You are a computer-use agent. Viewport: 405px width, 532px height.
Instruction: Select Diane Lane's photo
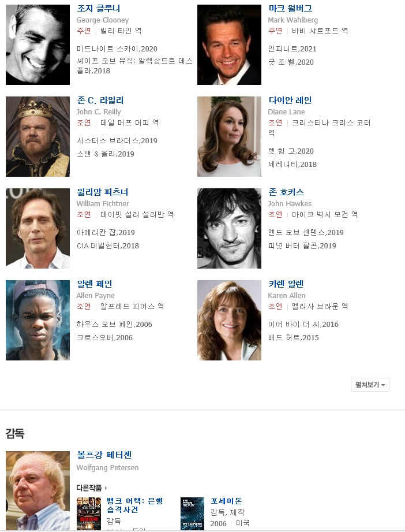click(229, 137)
